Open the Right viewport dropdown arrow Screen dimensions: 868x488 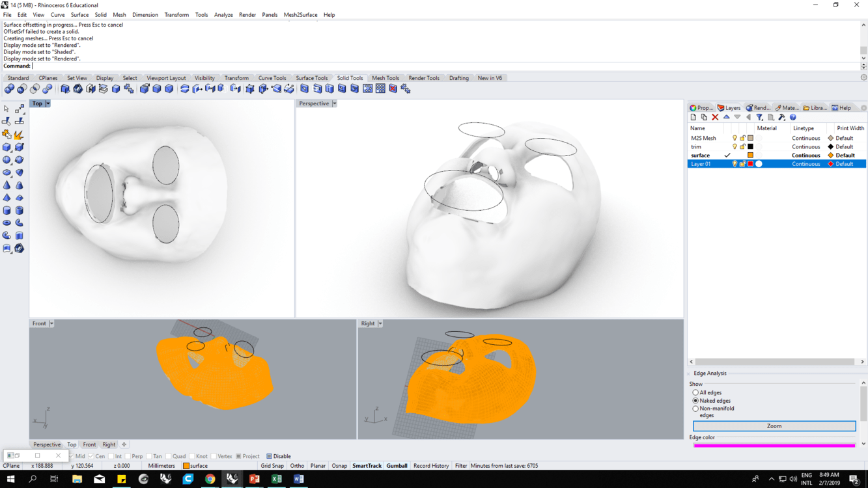pos(380,323)
